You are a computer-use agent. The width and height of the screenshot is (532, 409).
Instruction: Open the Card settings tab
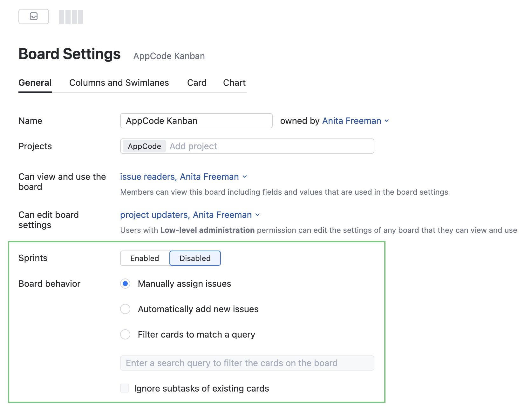click(x=196, y=83)
